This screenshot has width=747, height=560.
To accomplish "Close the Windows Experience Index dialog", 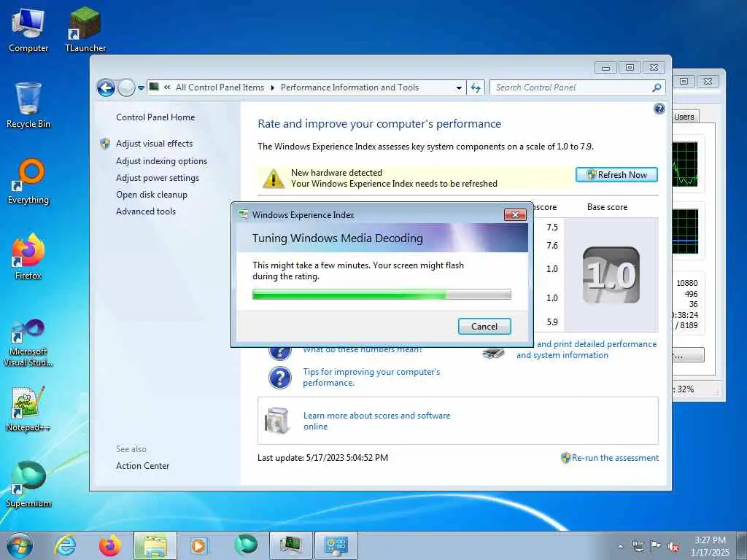I will pyautogui.click(x=515, y=215).
